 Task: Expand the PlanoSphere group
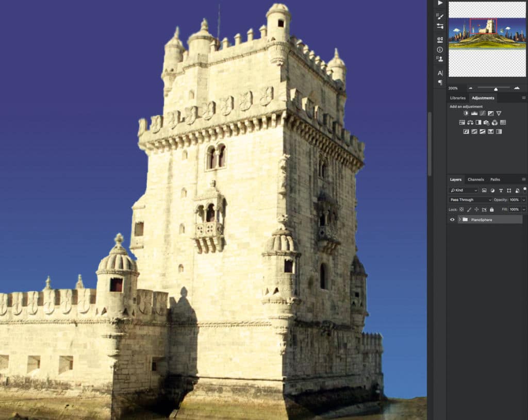459,220
